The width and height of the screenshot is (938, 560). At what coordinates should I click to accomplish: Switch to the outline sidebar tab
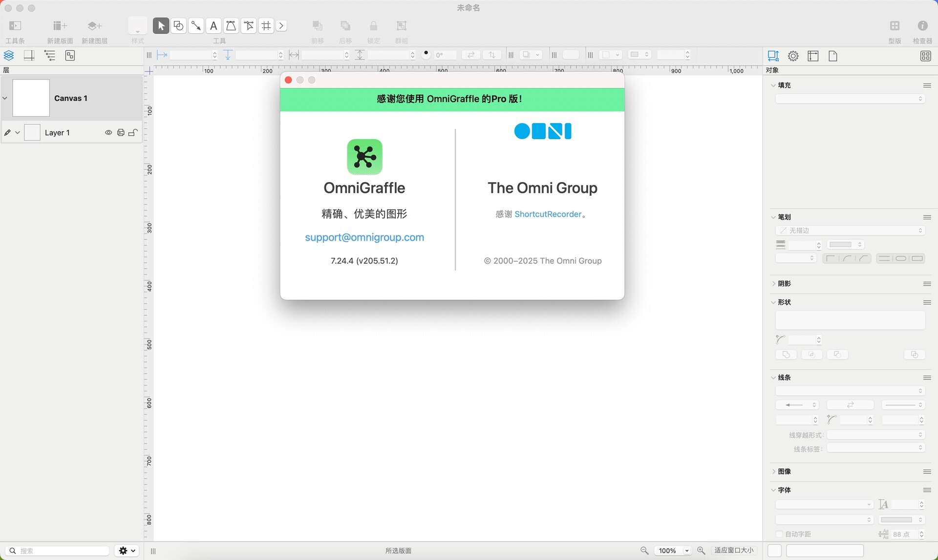coord(50,56)
